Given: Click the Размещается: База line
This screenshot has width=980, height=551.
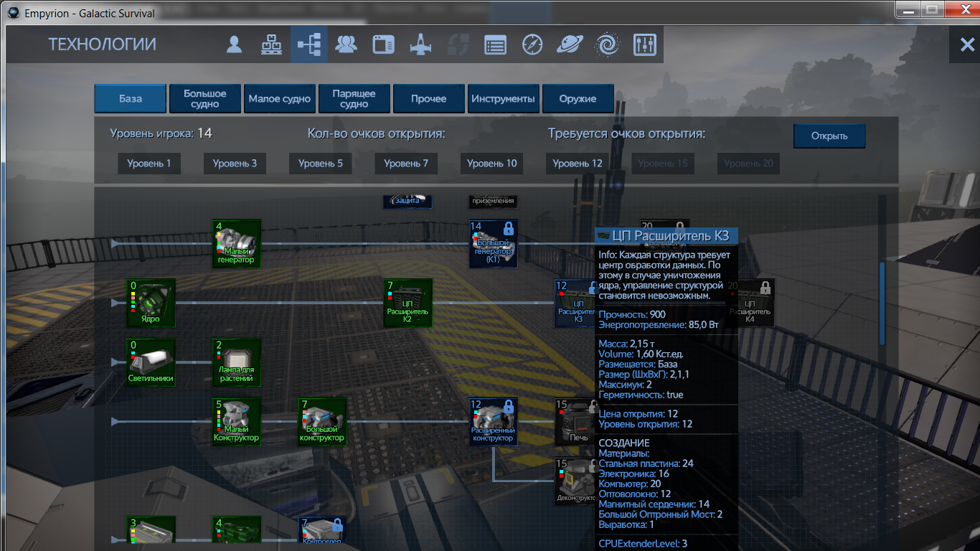Looking at the screenshot, I should [639, 364].
